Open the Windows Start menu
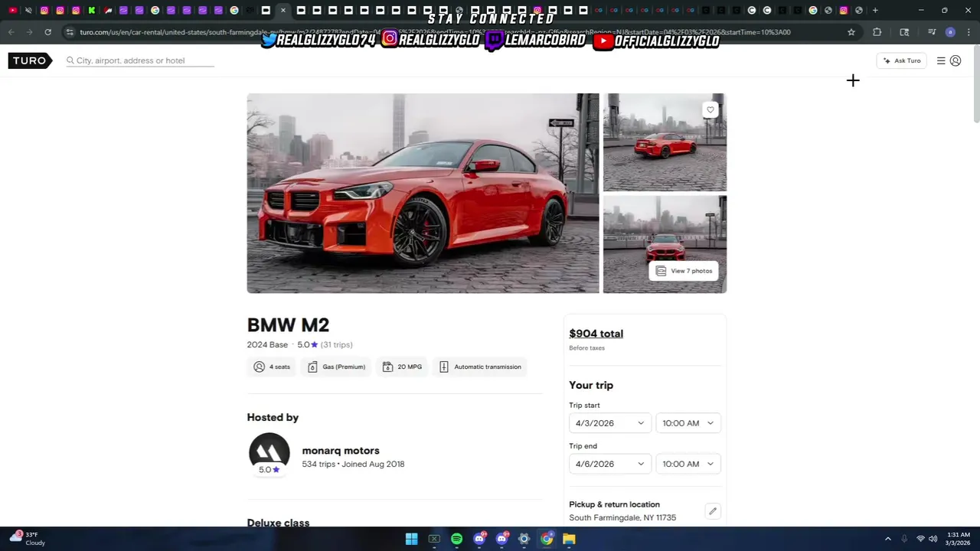The height and width of the screenshot is (551, 980). (411, 539)
